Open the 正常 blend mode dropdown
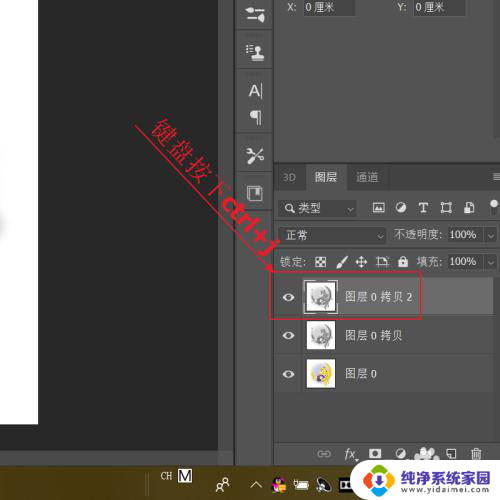Viewport: 500px width, 500px height. 332,235
